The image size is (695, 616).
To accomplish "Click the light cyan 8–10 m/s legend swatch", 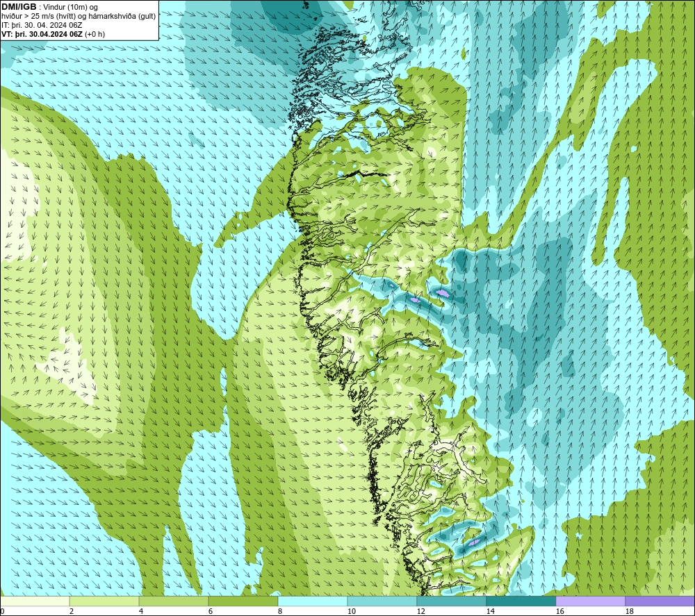I will point(313,601).
